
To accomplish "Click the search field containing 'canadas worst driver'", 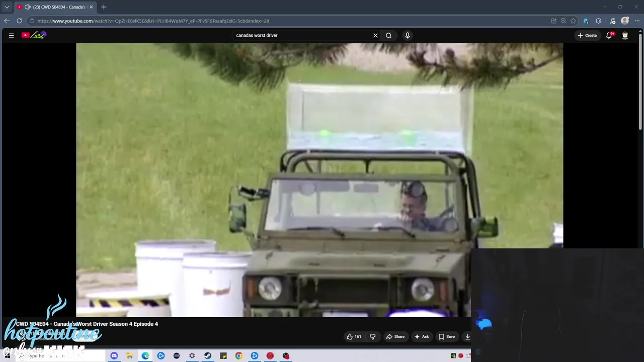I will [x=302, y=35].
